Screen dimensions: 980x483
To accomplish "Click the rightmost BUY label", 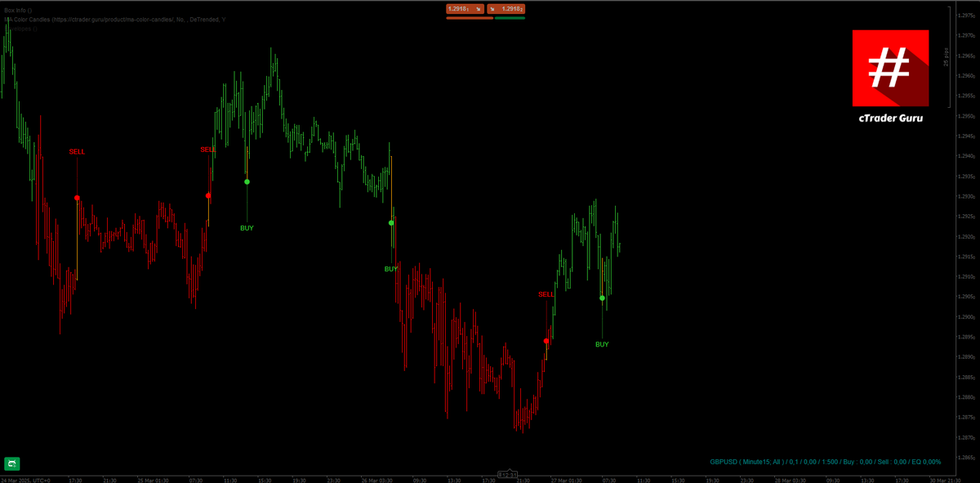I will click(602, 344).
